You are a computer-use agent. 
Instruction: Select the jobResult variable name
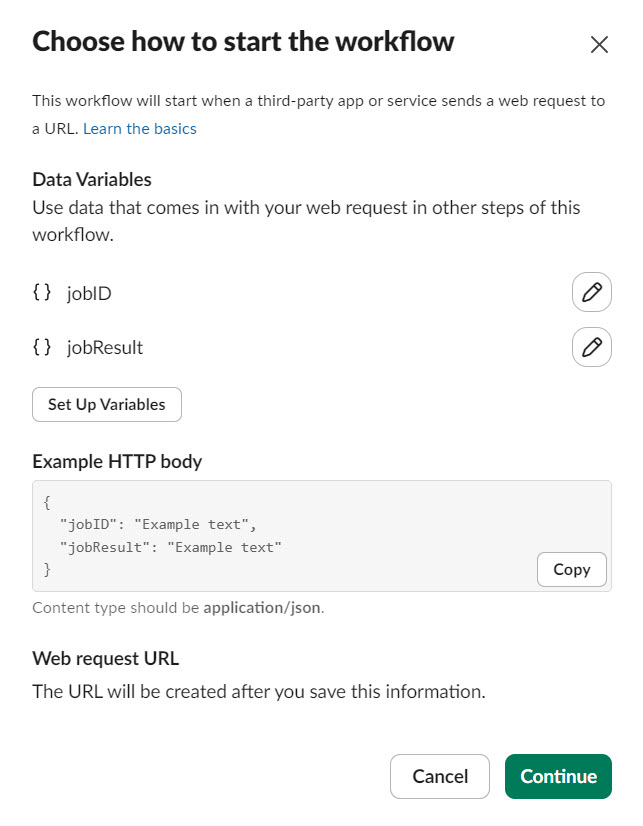pos(105,348)
